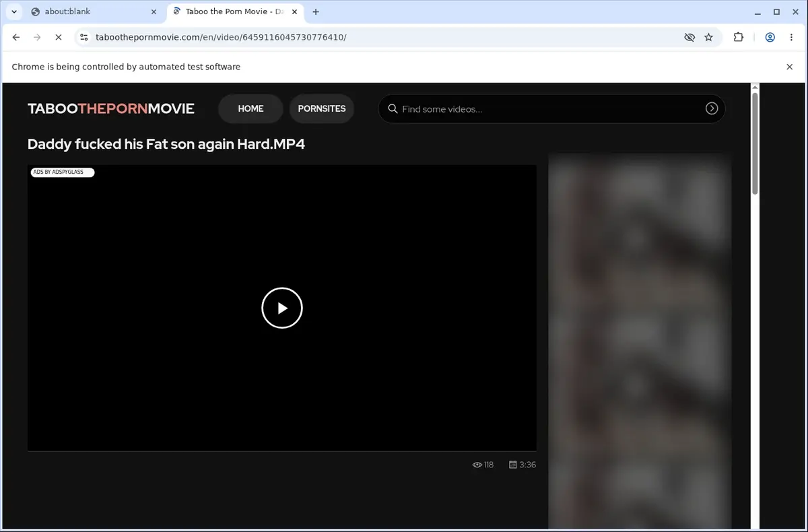Submit search with circled arrow icon

click(712, 108)
